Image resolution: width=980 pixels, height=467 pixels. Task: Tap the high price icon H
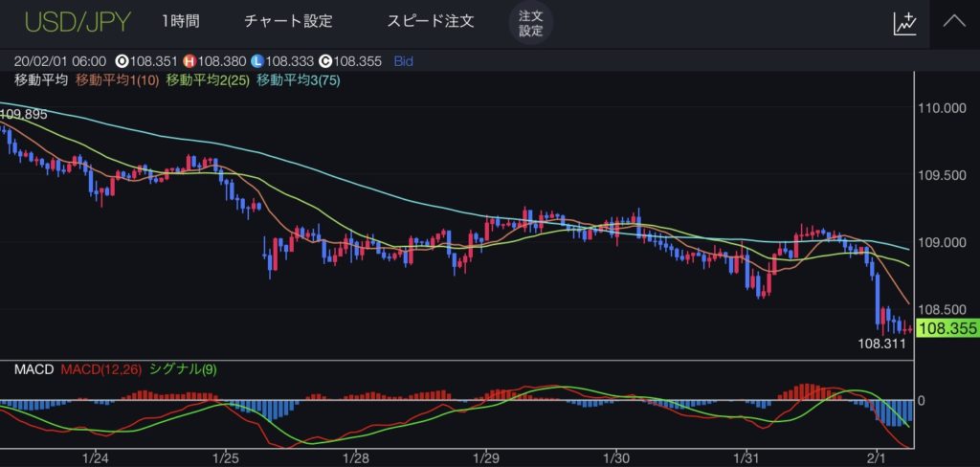(x=189, y=61)
